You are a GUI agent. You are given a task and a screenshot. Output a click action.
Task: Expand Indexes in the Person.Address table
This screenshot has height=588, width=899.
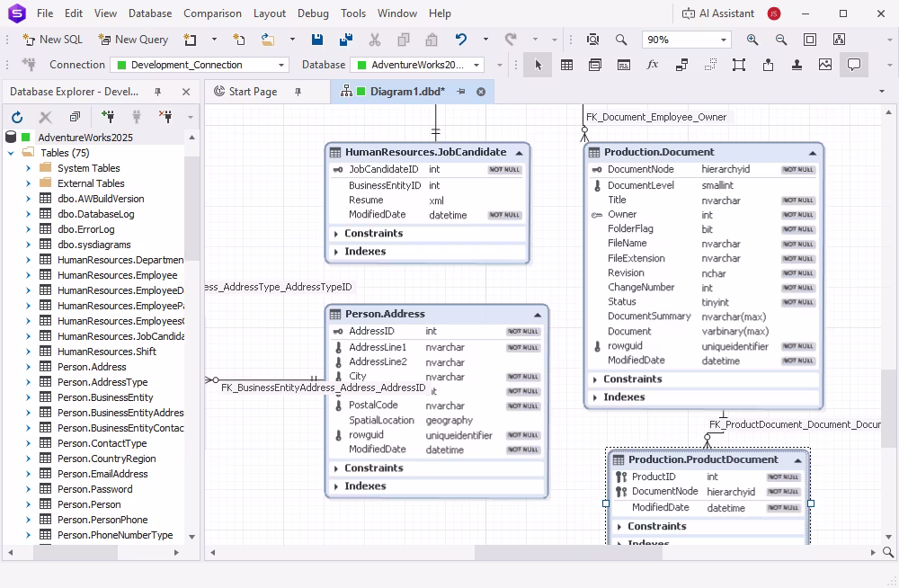336,486
